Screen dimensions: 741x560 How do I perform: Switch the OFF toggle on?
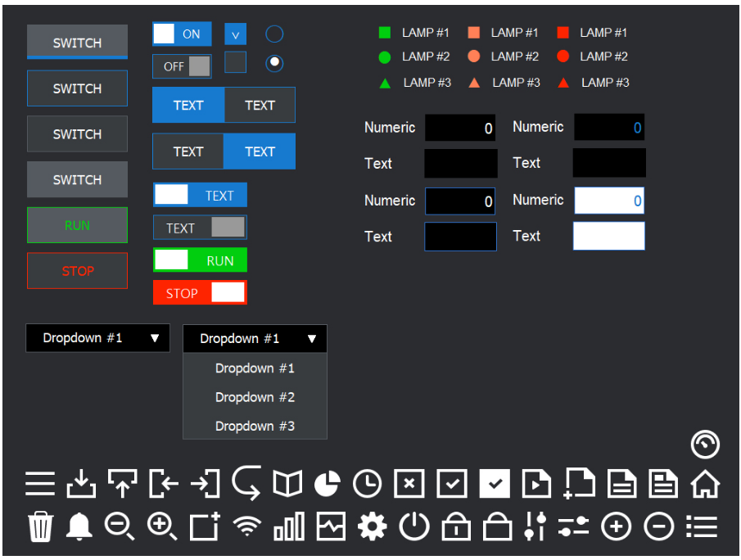coord(181,65)
